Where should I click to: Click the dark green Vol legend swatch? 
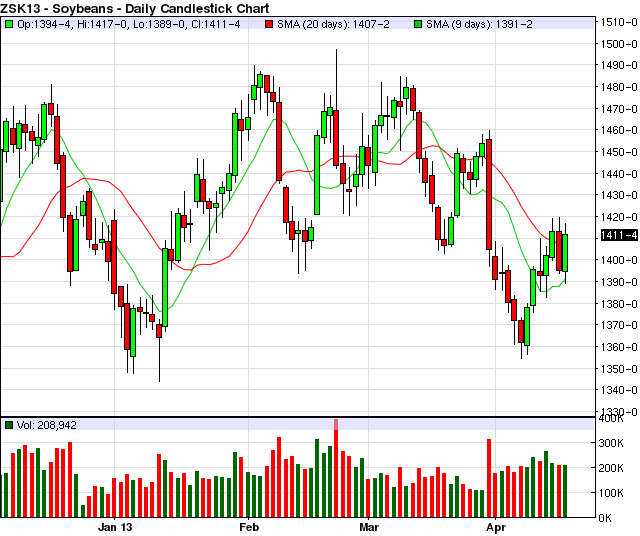pos(9,425)
